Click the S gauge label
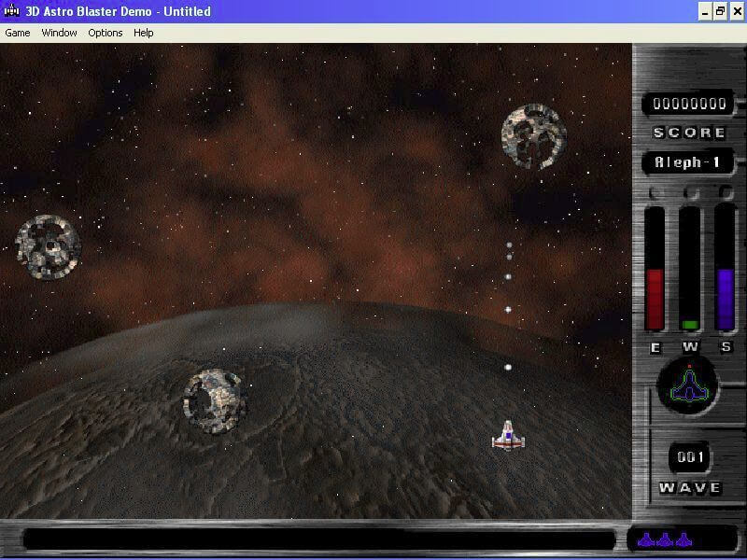This screenshot has height=560, width=747. pos(726,346)
